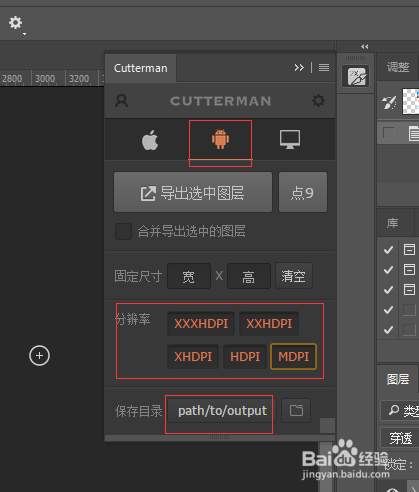This screenshot has width=419, height=492.
Task: Click the Cutterman panel bottom resize grip
Action: click(x=220, y=437)
